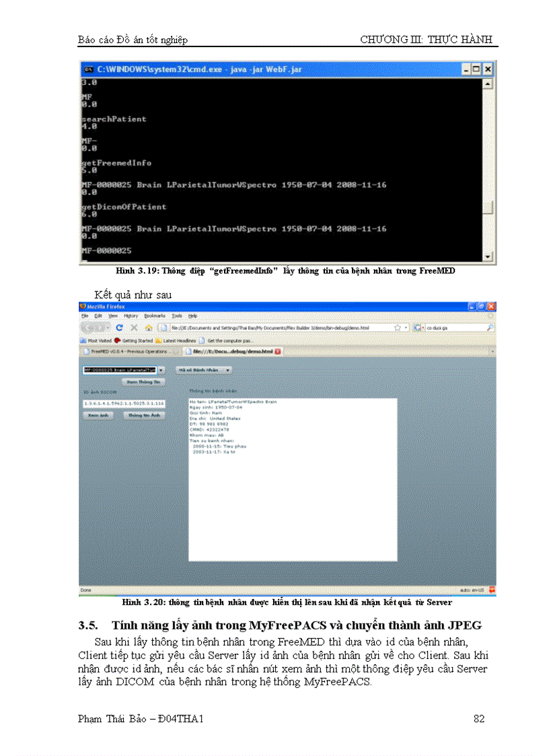Reload the current page in Firefox

119,327
